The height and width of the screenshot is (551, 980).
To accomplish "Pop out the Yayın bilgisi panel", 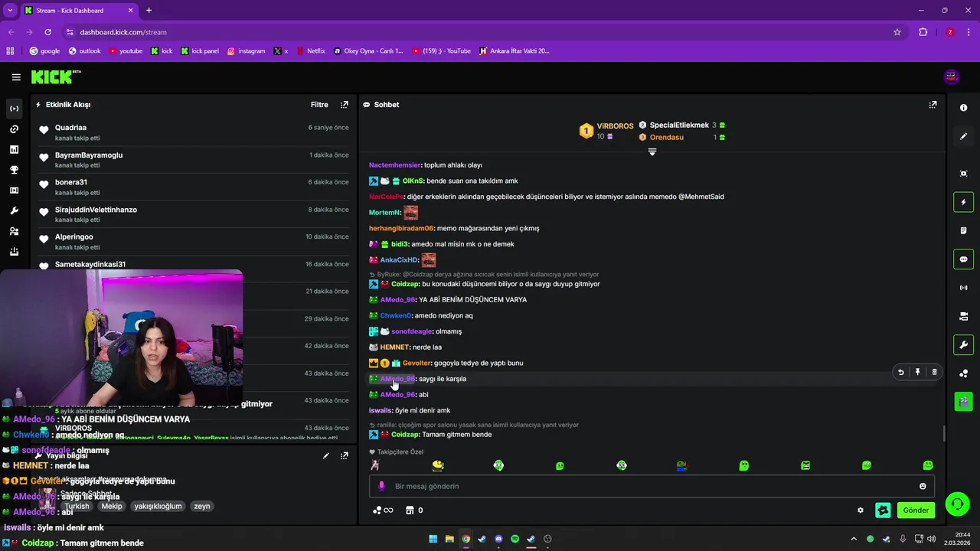I will tap(345, 455).
